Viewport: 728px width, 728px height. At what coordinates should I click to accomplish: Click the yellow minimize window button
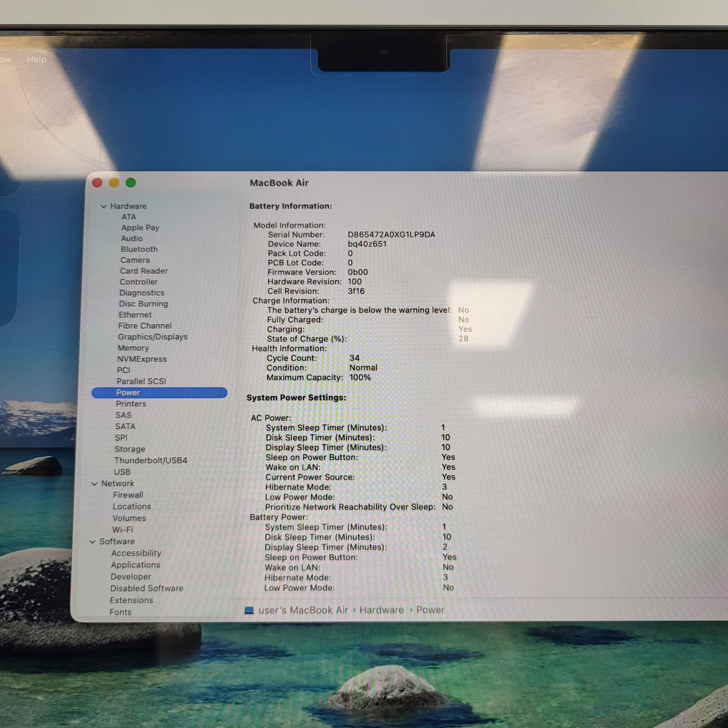114,183
